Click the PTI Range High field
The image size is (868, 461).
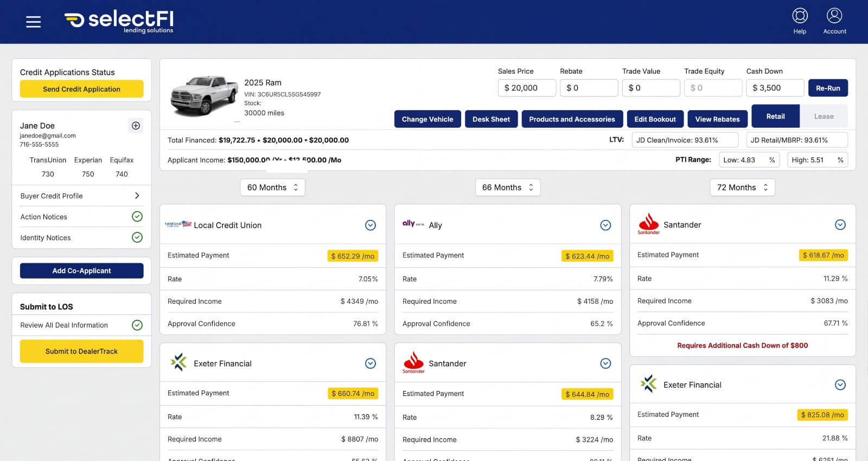pyautogui.click(x=818, y=160)
